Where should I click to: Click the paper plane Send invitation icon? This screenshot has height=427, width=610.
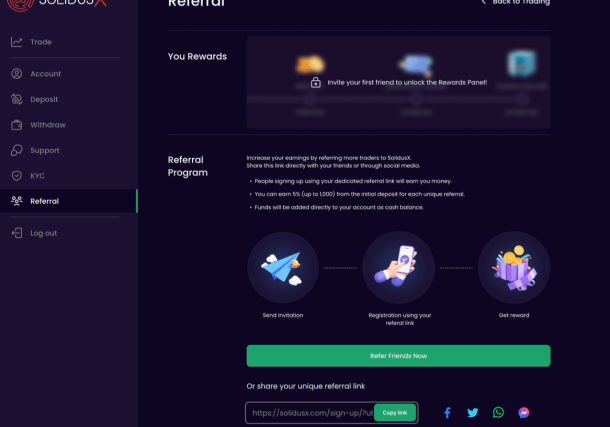283,267
